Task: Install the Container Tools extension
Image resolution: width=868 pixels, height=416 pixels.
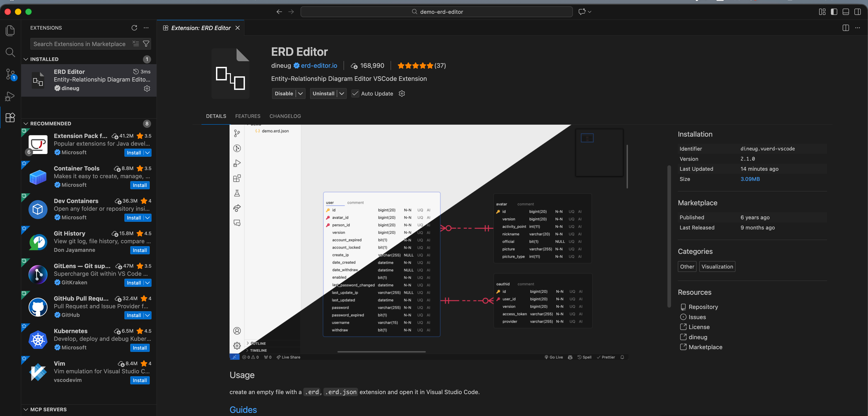Action: click(140, 185)
